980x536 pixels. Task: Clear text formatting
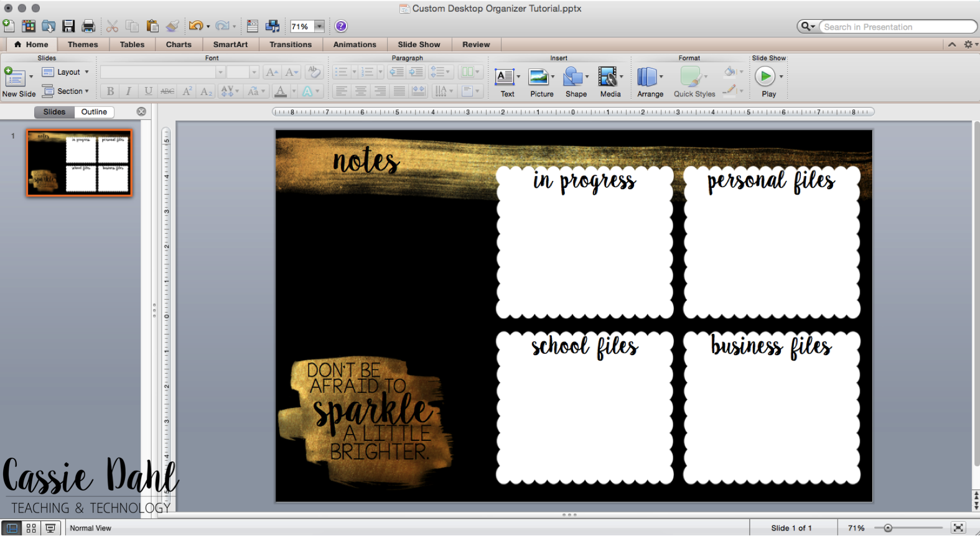314,72
